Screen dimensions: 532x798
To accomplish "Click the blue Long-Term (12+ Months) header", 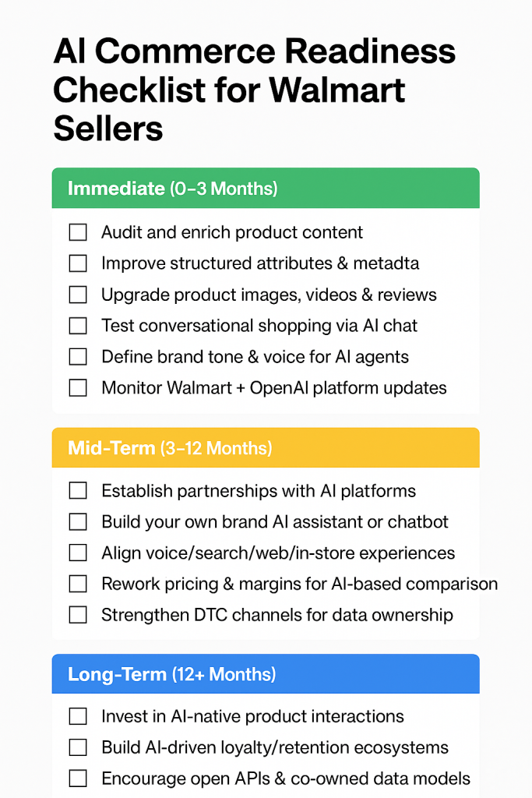I will (x=265, y=674).
